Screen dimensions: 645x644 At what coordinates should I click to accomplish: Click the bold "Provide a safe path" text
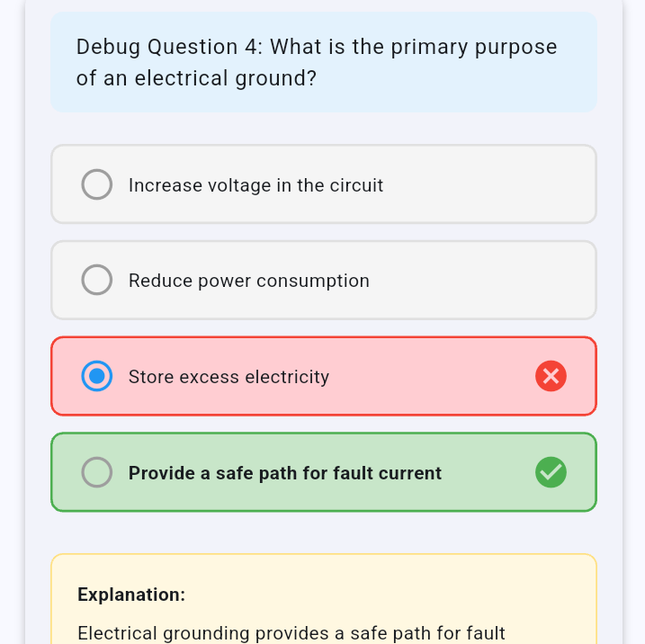(284, 473)
